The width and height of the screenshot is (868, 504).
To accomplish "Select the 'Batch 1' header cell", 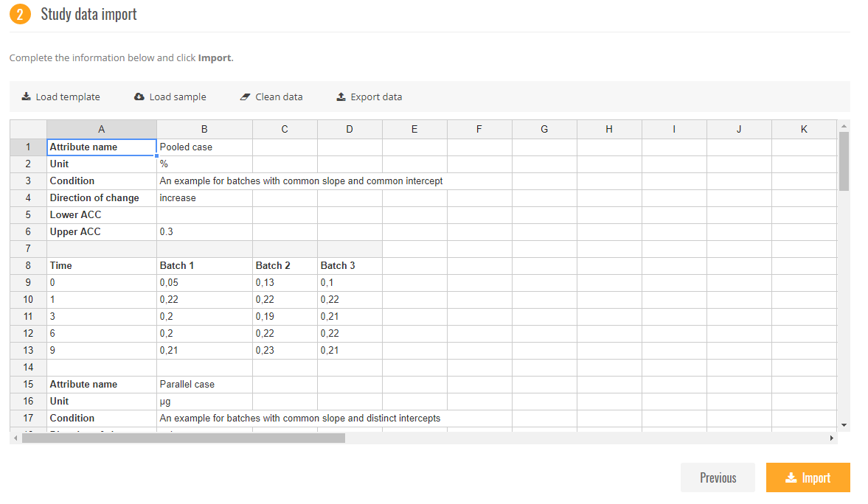I will click(204, 265).
